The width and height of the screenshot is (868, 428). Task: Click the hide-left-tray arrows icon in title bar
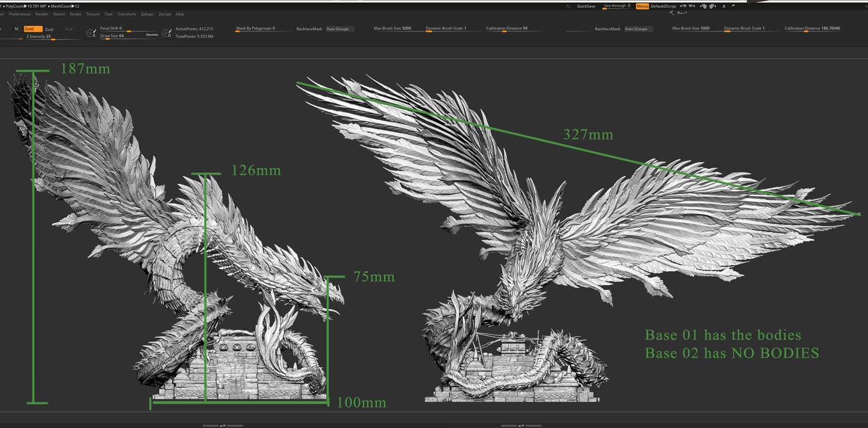point(683,6)
